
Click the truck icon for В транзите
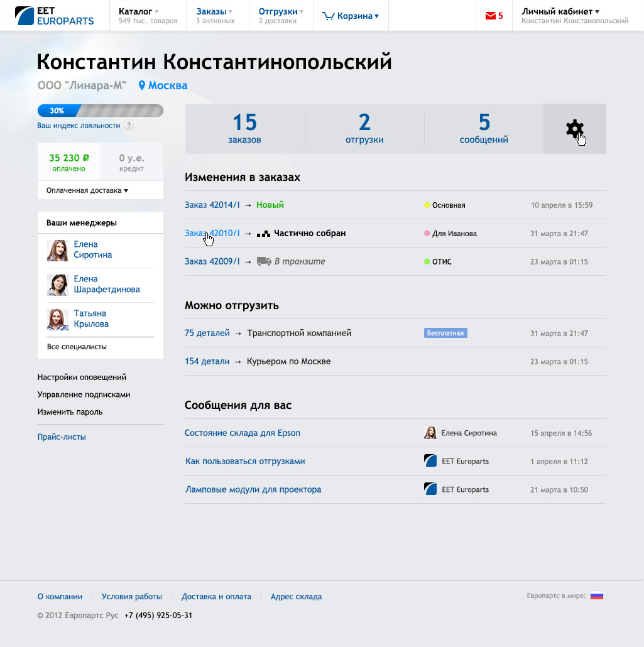point(264,261)
